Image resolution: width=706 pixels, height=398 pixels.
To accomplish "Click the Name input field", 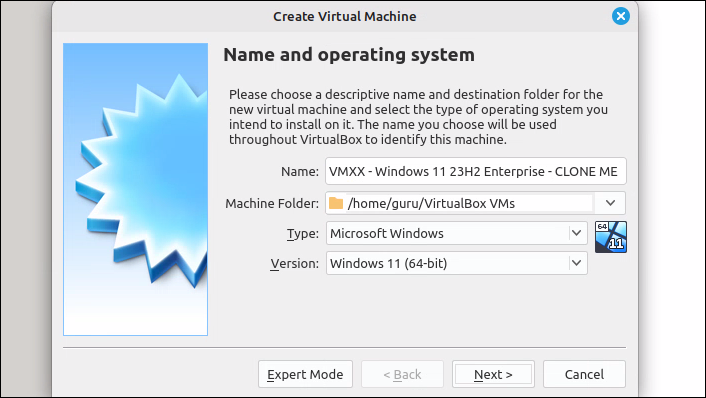I will pos(475,171).
